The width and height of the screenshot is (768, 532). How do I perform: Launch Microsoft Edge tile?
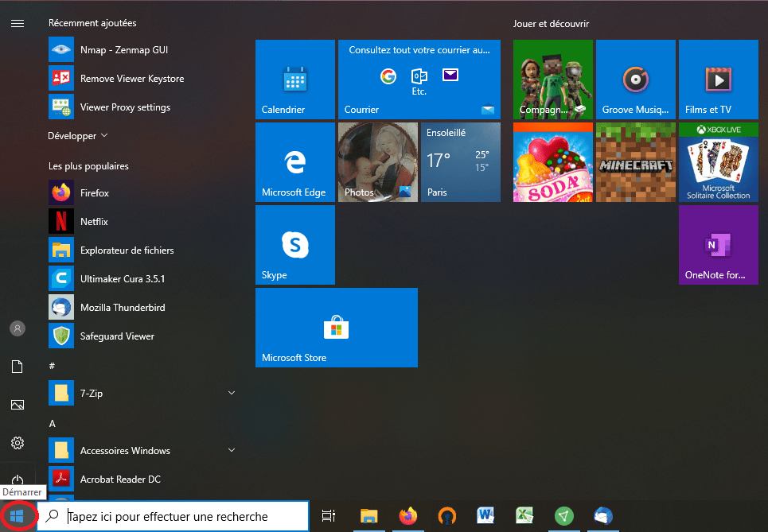pyautogui.click(x=294, y=162)
